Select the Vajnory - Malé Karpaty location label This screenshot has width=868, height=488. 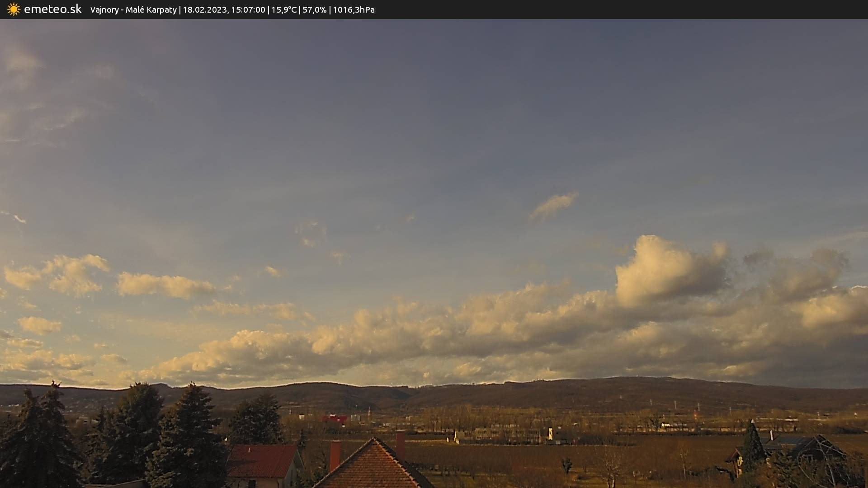point(133,9)
